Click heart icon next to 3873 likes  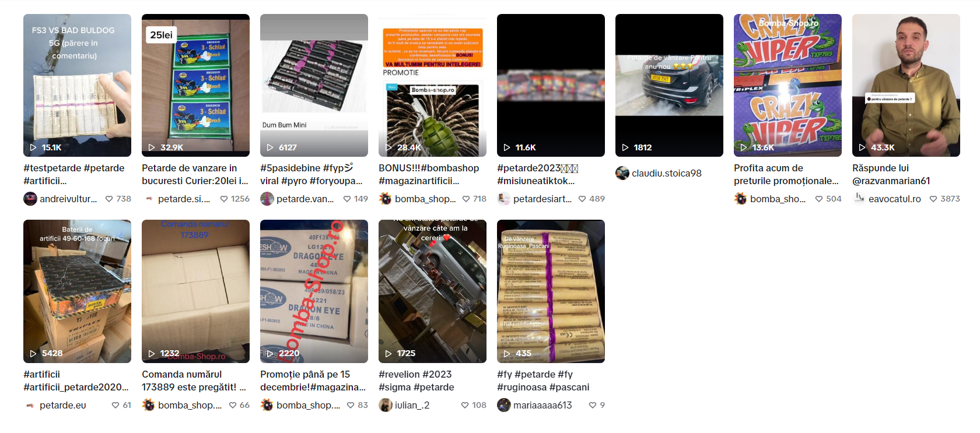pos(933,199)
